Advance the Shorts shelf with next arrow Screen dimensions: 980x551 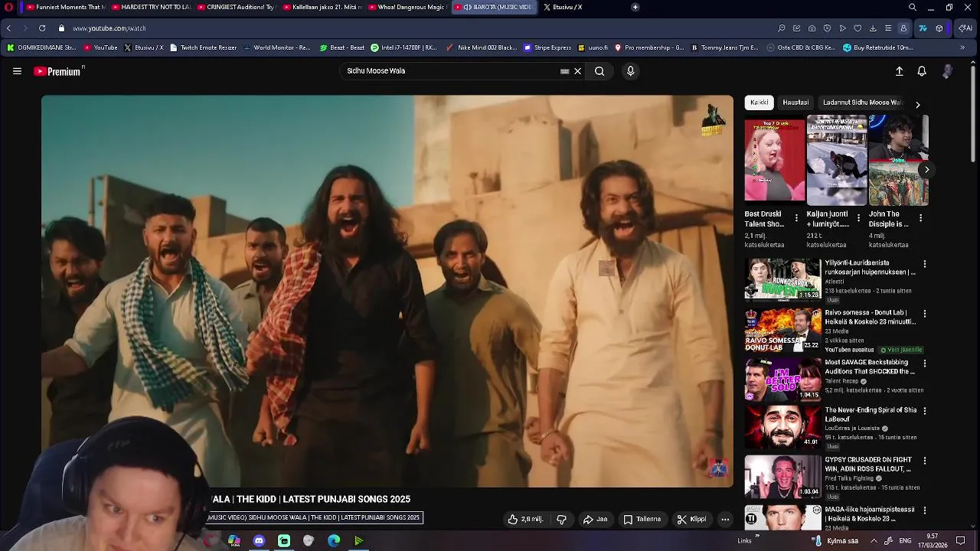926,170
